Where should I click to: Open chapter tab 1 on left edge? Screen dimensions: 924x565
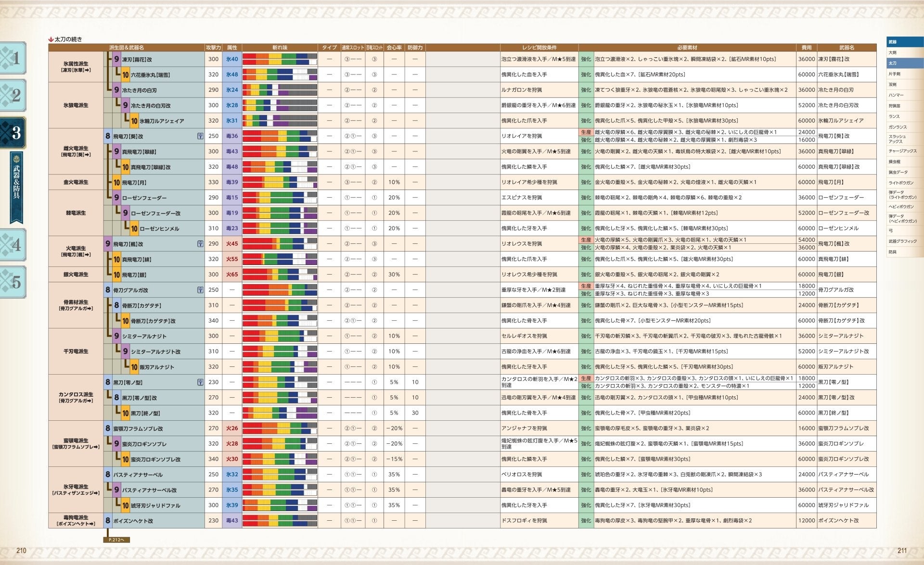coord(13,59)
